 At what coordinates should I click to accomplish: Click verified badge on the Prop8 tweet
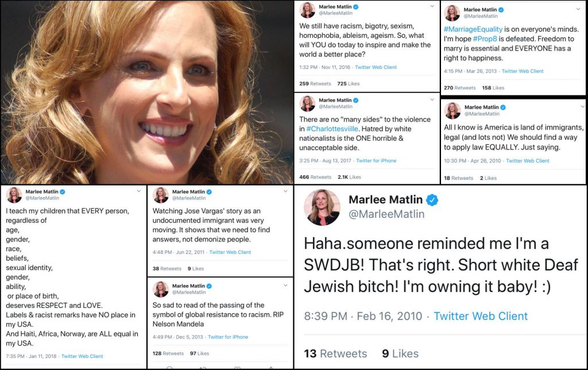501,10
